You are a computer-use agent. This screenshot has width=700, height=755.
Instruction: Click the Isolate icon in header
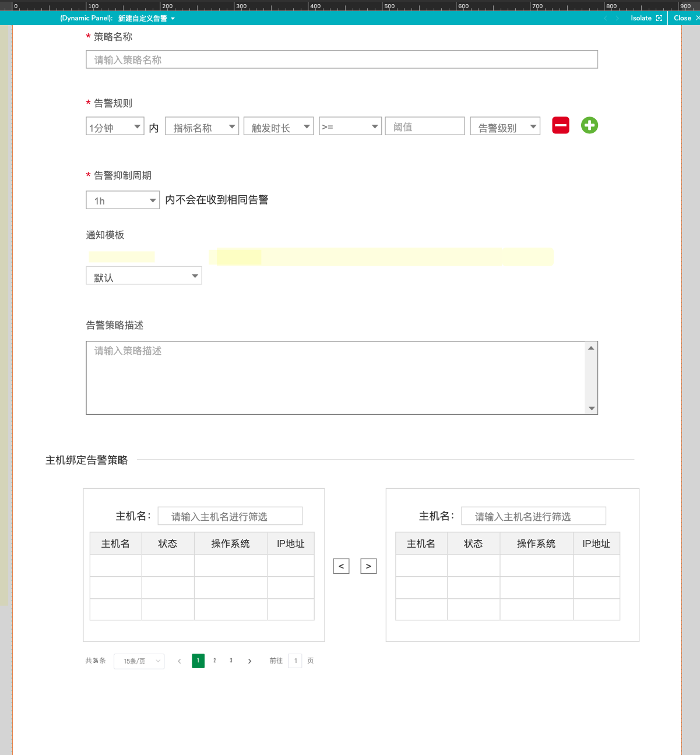659,18
